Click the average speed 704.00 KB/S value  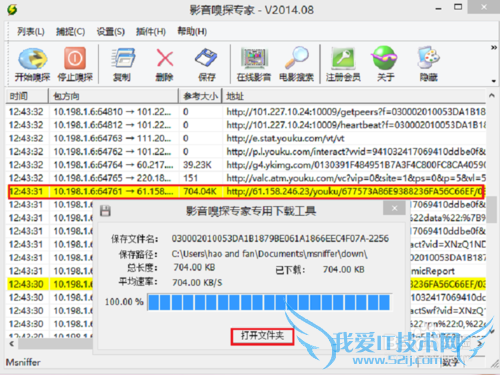[197, 283]
